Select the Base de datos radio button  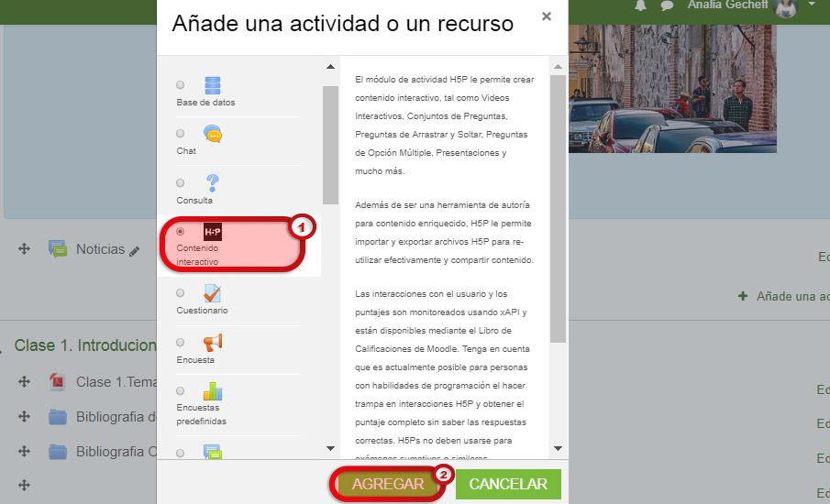click(181, 84)
